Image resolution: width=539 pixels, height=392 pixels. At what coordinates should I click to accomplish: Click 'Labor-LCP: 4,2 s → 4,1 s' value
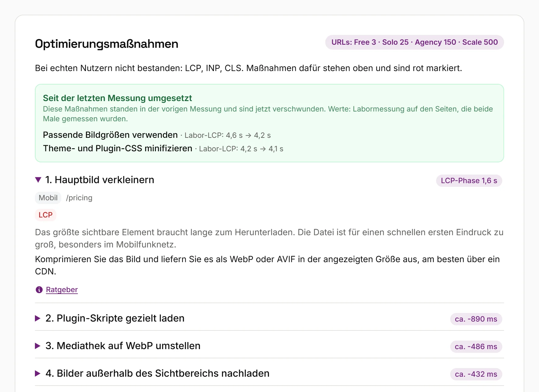tap(241, 149)
